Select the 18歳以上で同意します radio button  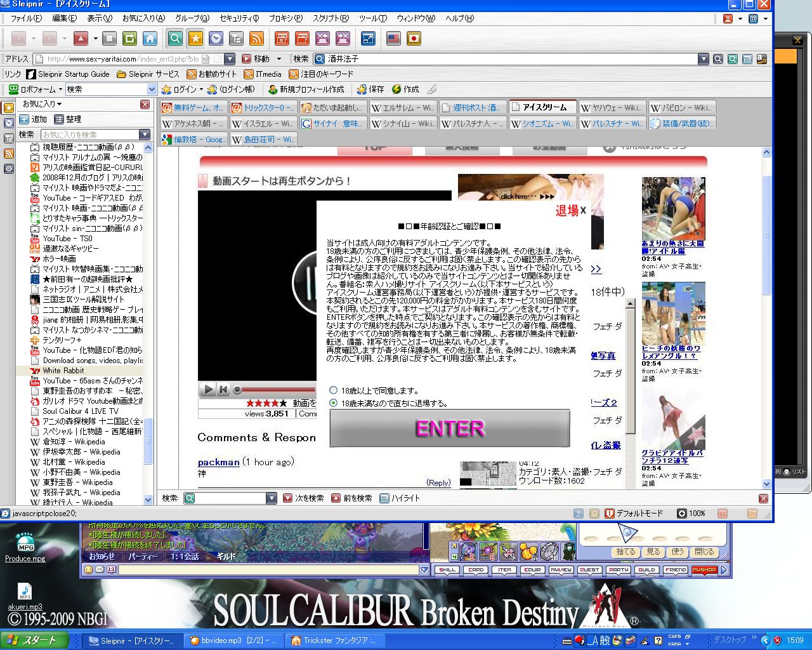pos(334,390)
